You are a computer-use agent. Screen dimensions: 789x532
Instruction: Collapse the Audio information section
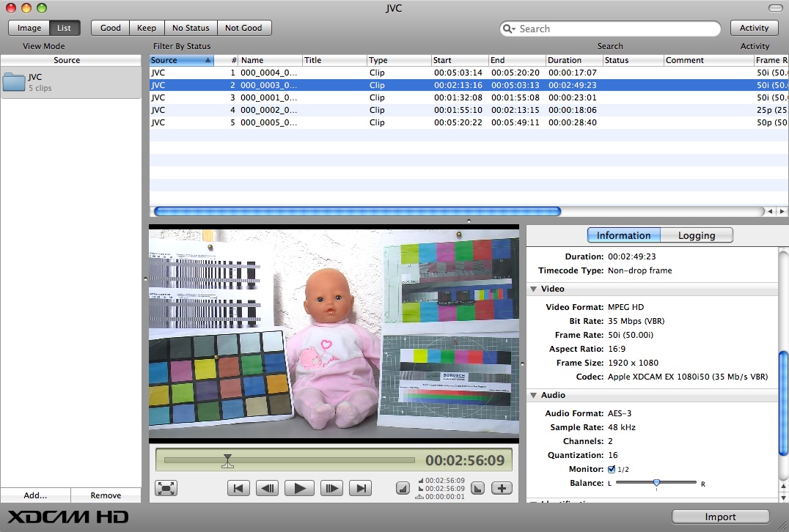[533, 395]
